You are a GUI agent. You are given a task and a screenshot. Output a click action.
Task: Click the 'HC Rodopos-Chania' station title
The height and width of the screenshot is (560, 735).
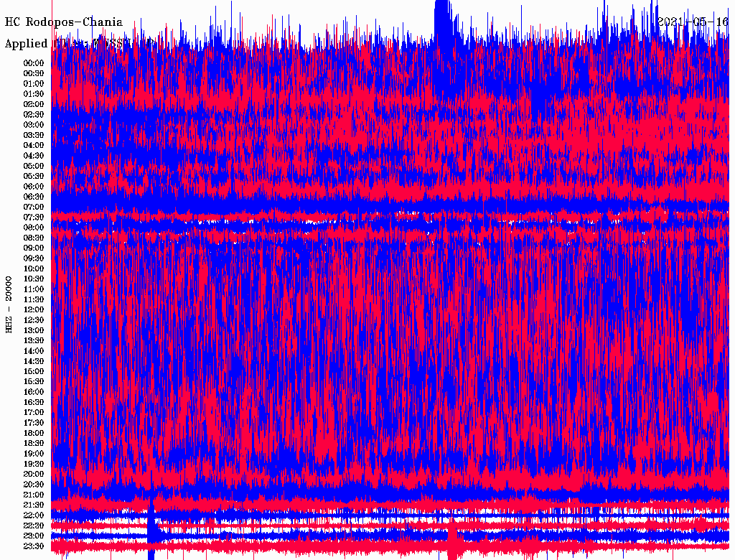[x=64, y=22]
